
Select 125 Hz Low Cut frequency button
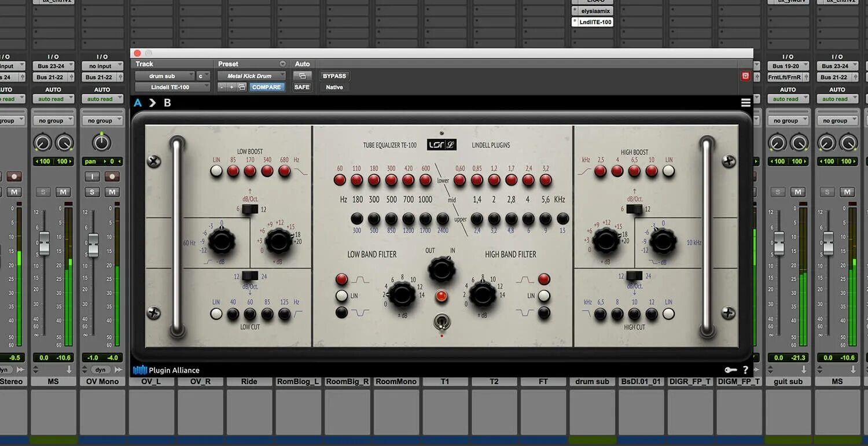coord(284,314)
